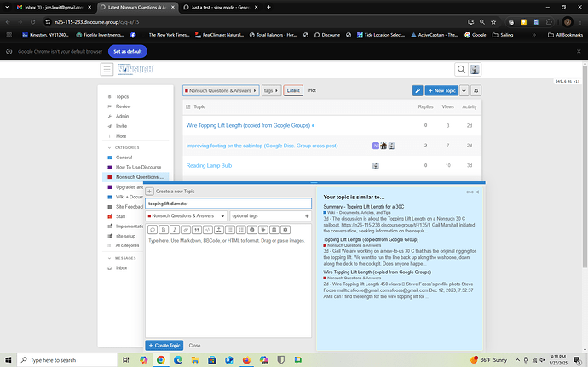
Task: Bookmark this page with the star icon
Action: pyautogui.click(x=493, y=22)
